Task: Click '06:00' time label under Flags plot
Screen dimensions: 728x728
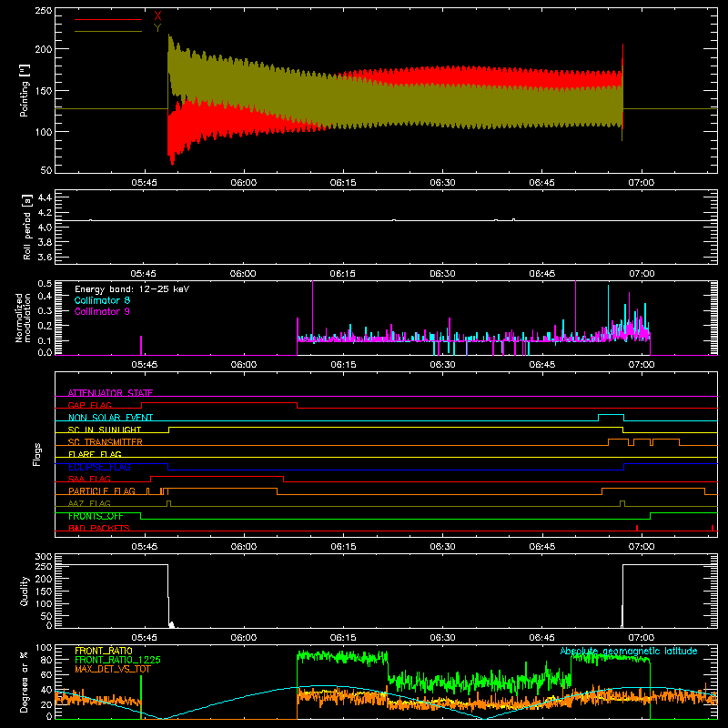Action: 244,547
